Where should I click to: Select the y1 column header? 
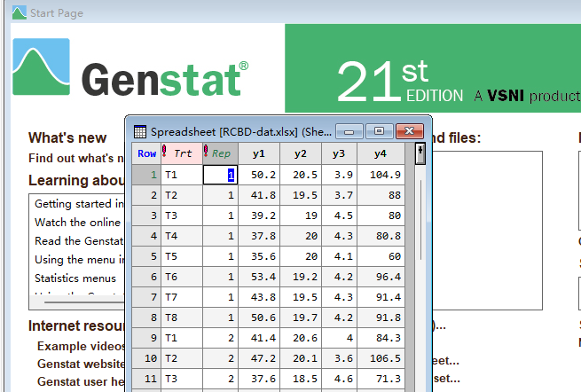[259, 153]
